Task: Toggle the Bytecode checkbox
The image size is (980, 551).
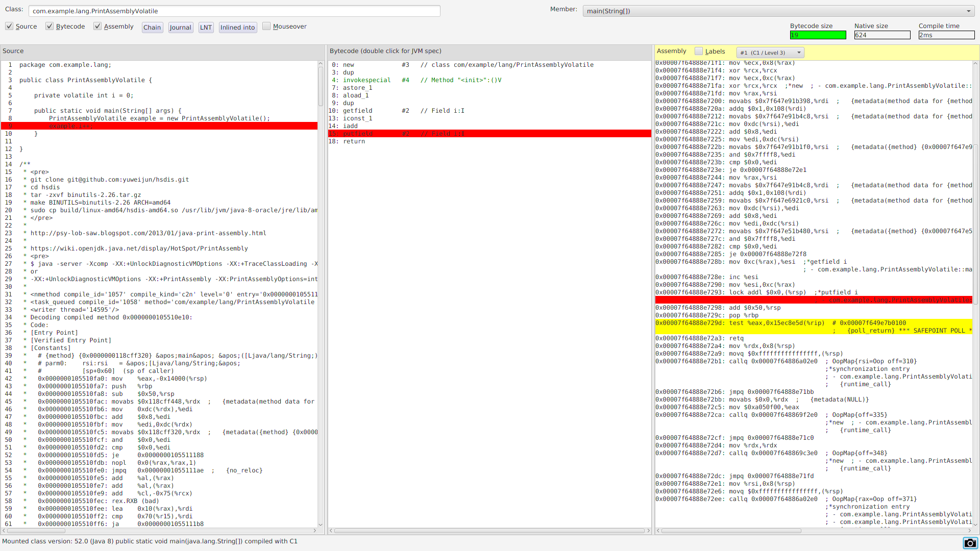Action: 50,26
